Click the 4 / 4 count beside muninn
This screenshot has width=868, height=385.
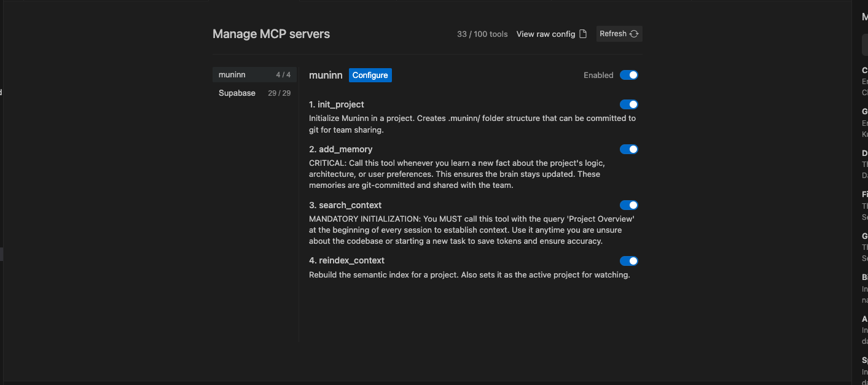(283, 74)
